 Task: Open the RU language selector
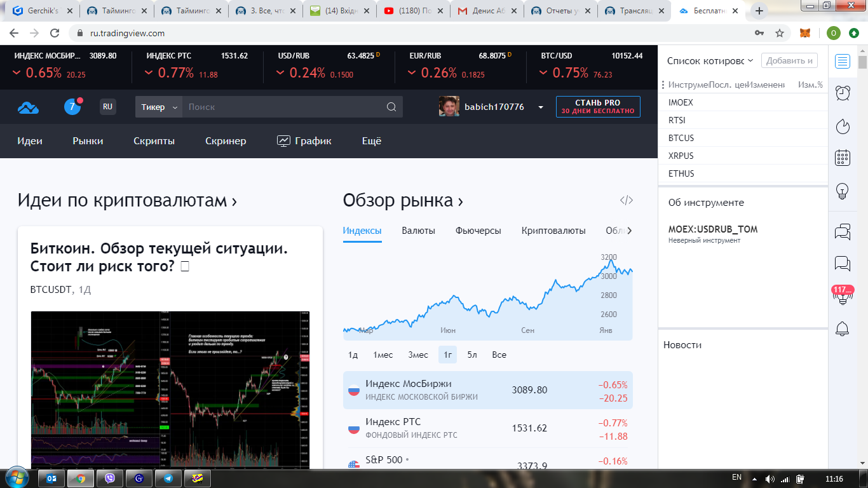(108, 107)
